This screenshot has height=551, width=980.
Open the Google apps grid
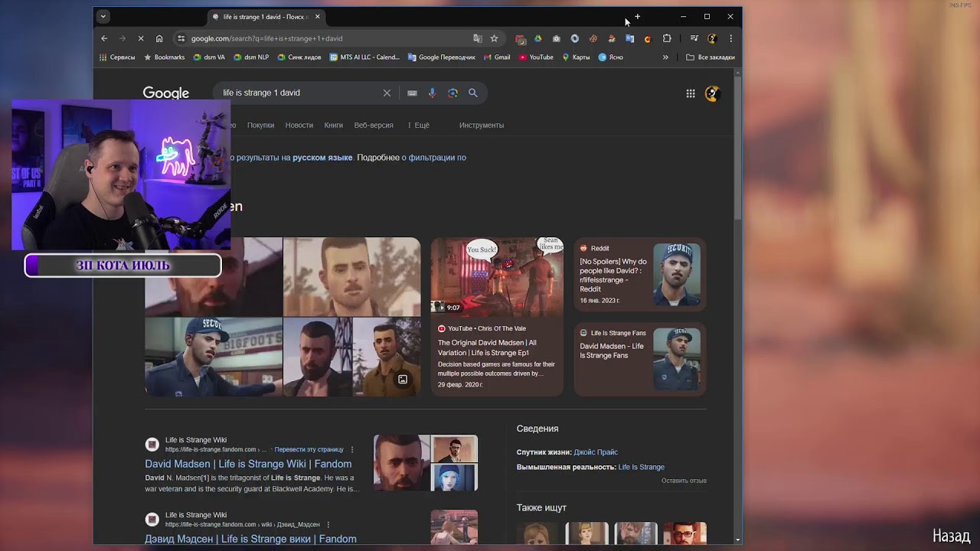(x=691, y=93)
